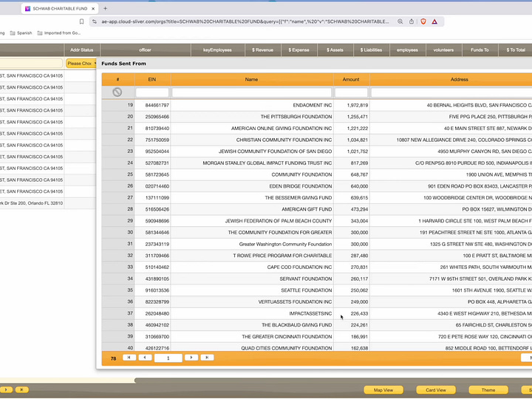The width and height of the screenshot is (532, 399).
Task: Close the SCHWAB CHARITABLE FUND tab
Action: [x=93, y=8]
